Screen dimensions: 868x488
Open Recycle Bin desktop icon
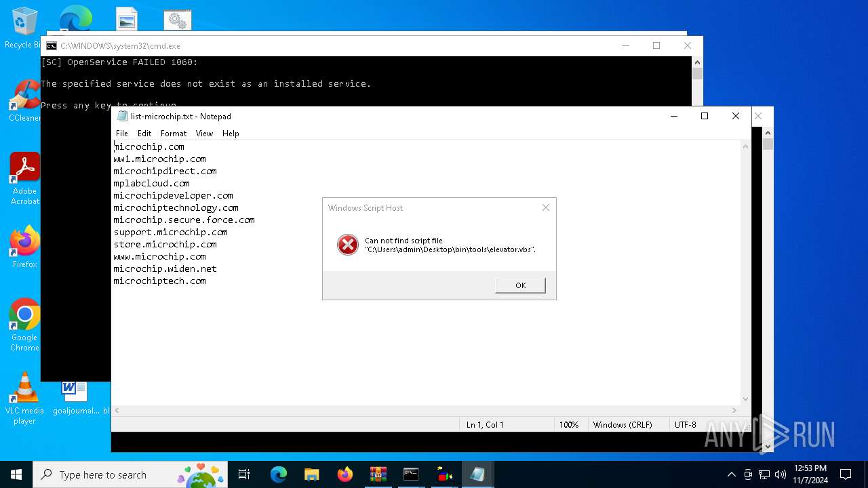(x=24, y=28)
